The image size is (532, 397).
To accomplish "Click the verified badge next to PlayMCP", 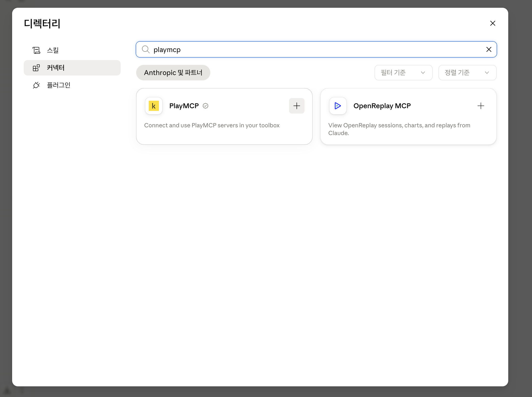I will click(x=205, y=106).
